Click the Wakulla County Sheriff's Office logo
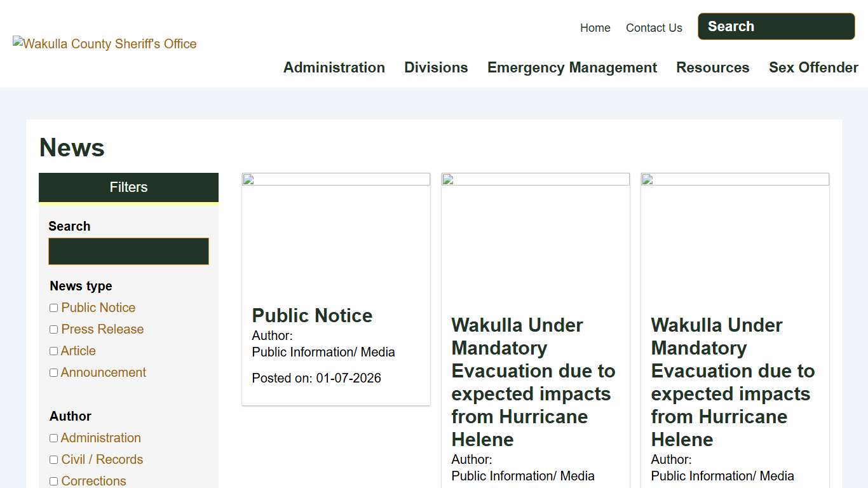Screen dimensions: 868x488 coord(105,43)
